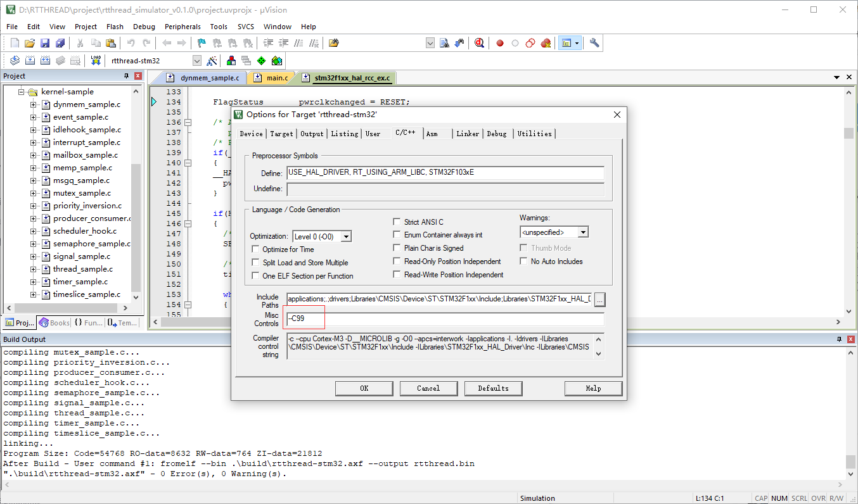Viewport: 858px width, 504px height.
Task: Click the green Manage Run-Time Environment icon
Action: click(262, 61)
